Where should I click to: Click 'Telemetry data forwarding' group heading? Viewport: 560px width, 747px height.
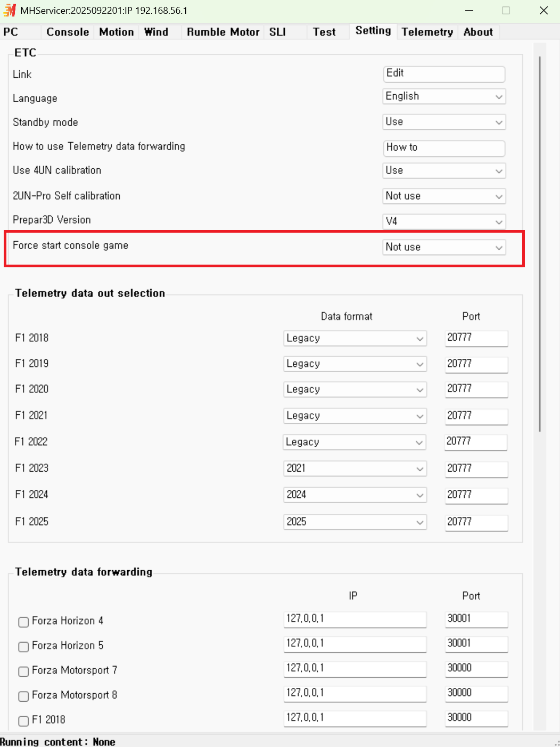[x=84, y=572]
